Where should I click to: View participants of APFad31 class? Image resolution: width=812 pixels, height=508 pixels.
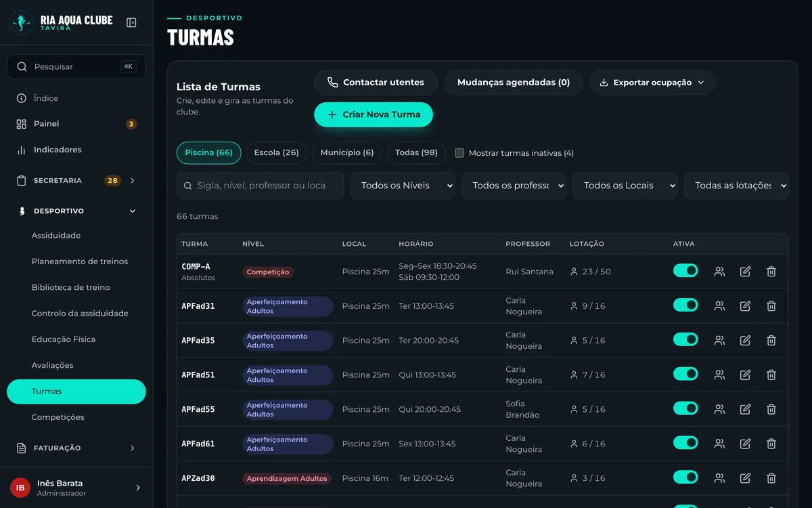(x=719, y=306)
